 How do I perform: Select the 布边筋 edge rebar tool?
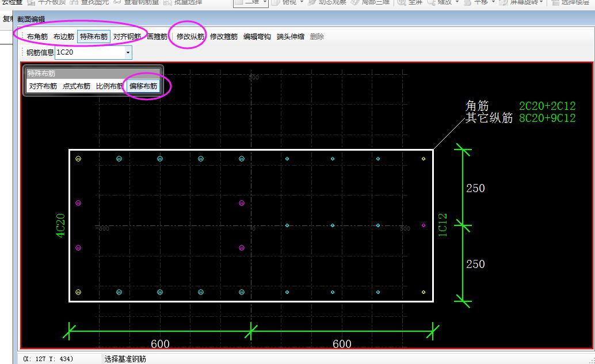point(64,37)
